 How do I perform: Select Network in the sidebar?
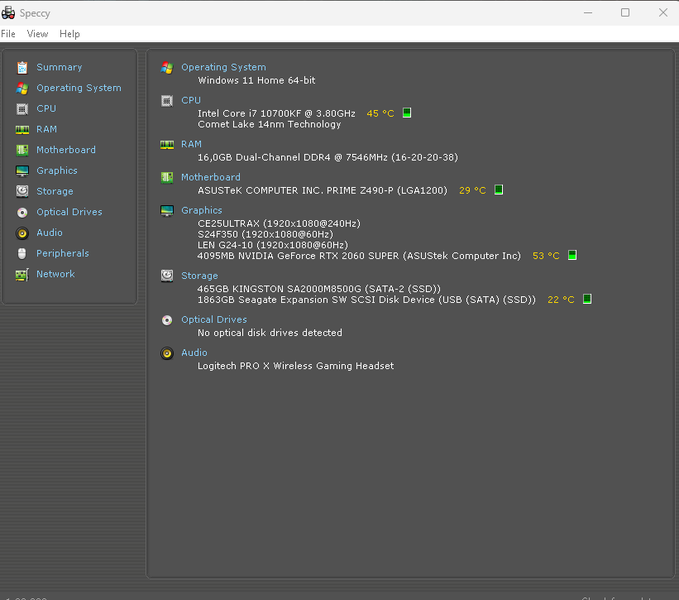55,274
